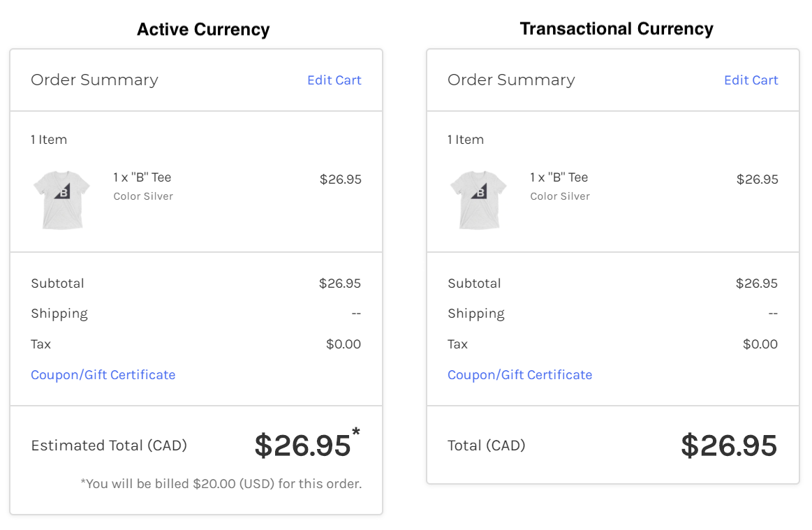The height and width of the screenshot is (530, 812).
Task: Click the "B" Tee product name under Active Currency
Action: pyautogui.click(x=142, y=177)
